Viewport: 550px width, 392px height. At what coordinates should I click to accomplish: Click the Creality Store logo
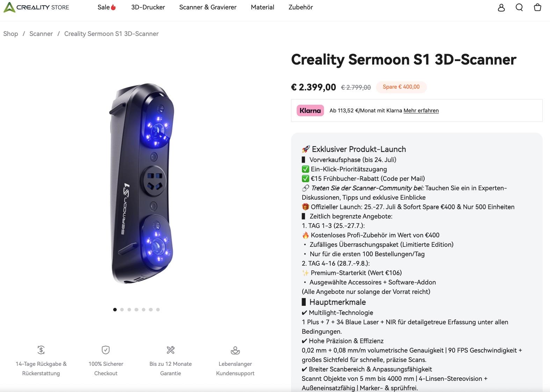pos(36,7)
